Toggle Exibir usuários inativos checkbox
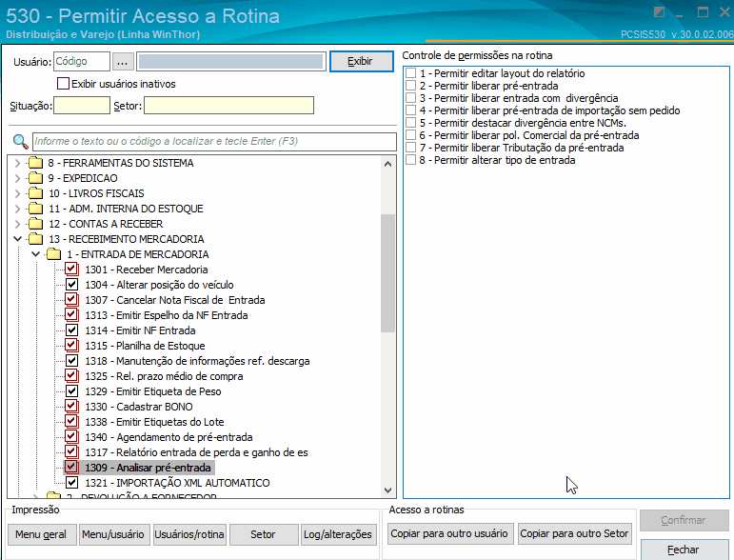This screenshot has height=560, width=734. pos(63,84)
